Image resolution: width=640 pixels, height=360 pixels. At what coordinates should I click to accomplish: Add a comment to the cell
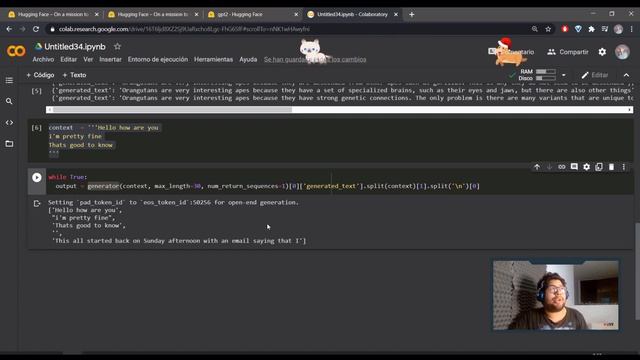(574, 167)
